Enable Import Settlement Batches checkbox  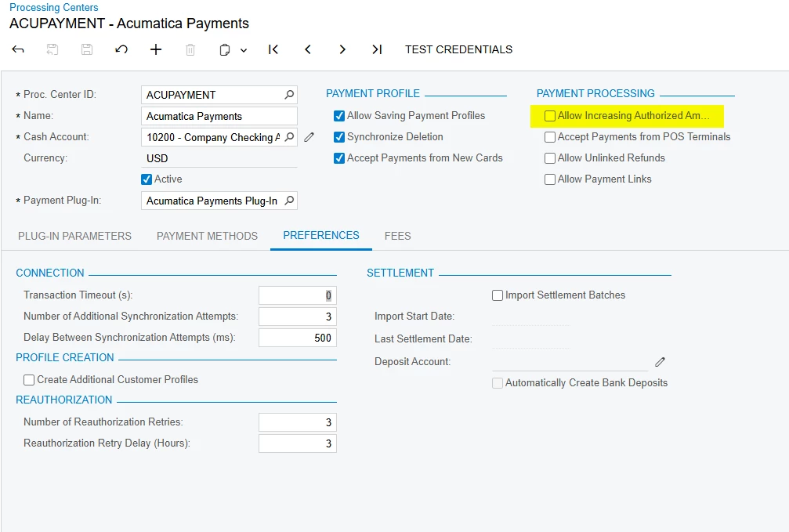pyautogui.click(x=498, y=295)
